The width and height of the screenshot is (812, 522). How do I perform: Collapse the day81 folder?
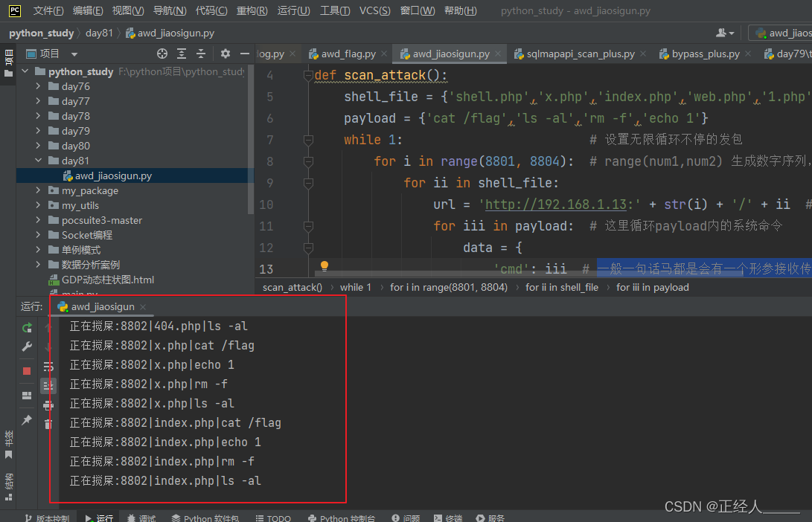coord(38,161)
